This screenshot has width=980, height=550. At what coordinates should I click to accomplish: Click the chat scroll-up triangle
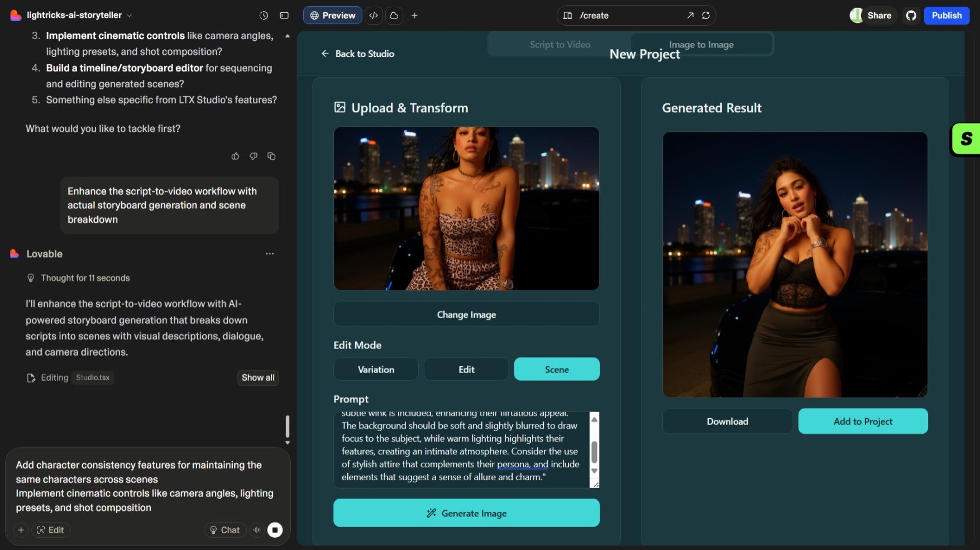coord(288,36)
